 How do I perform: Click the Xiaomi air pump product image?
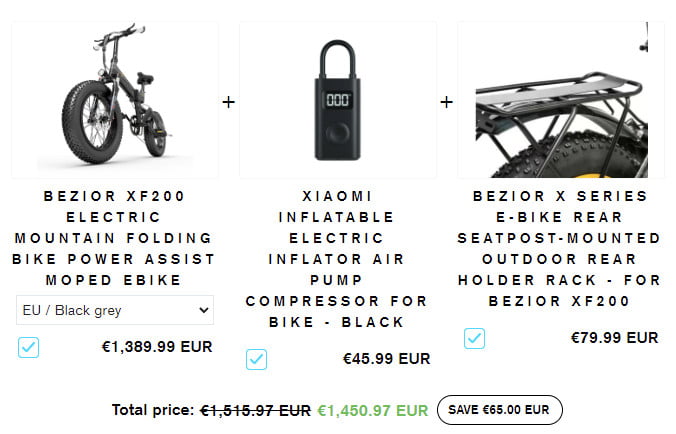[x=338, y=100]
